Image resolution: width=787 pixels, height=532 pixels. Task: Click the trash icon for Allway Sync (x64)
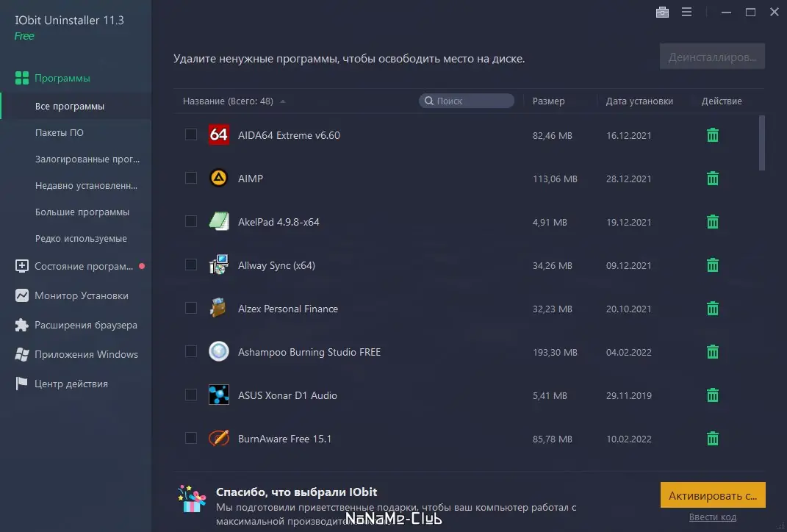pyautogui.click(x=712, y=265)
